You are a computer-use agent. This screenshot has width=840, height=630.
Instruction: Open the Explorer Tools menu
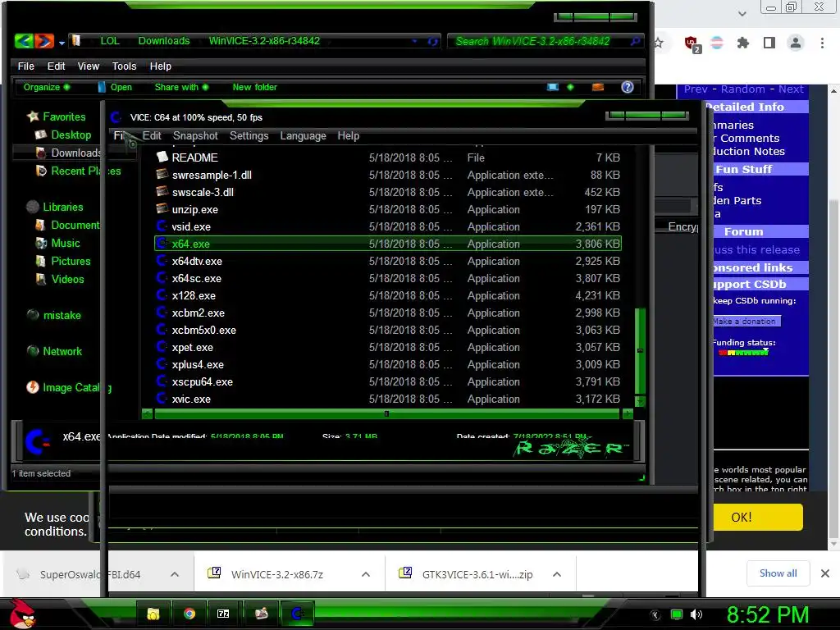coord(124,66)
